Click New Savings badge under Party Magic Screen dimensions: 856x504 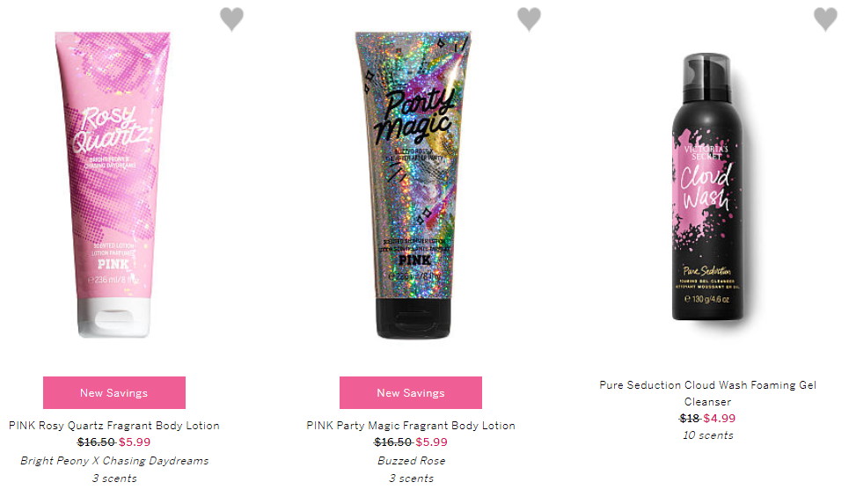coord(411,392)
